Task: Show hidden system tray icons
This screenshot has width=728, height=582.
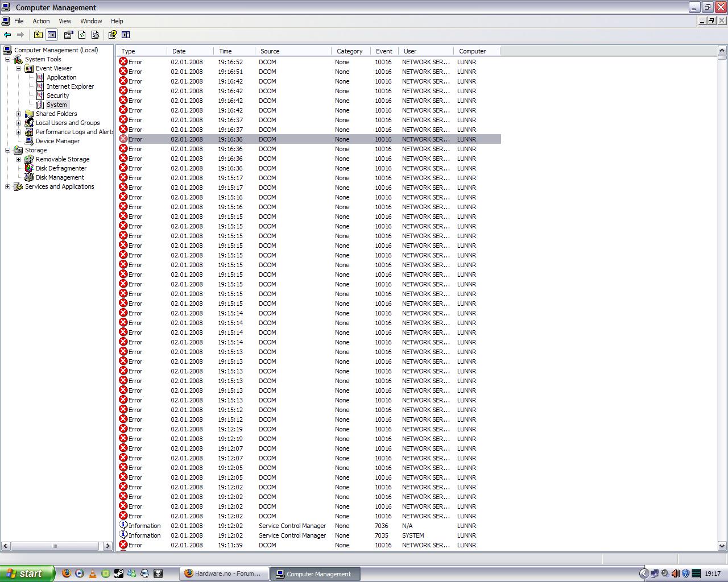Action: point(644,573)
